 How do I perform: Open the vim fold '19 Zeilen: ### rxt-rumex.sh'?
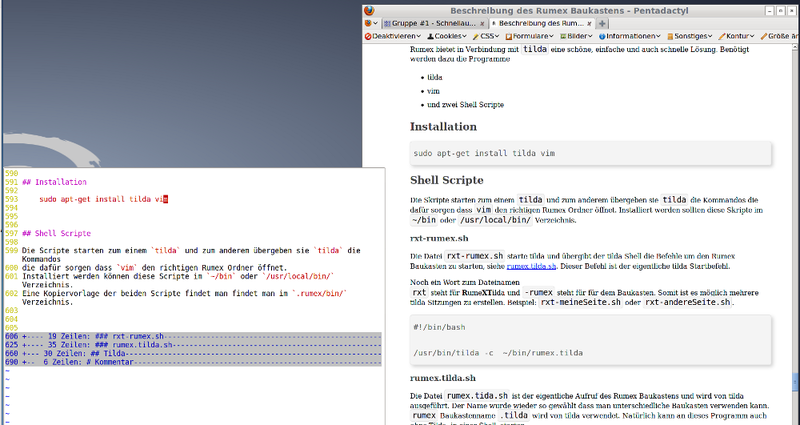(x=193, y=336)
